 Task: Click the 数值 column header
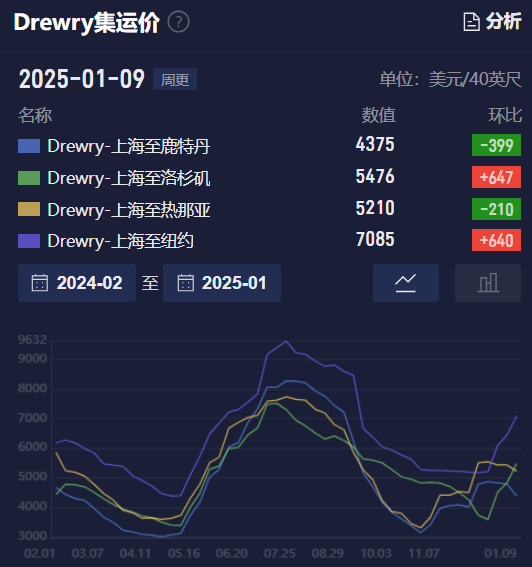tap(379, 115)
